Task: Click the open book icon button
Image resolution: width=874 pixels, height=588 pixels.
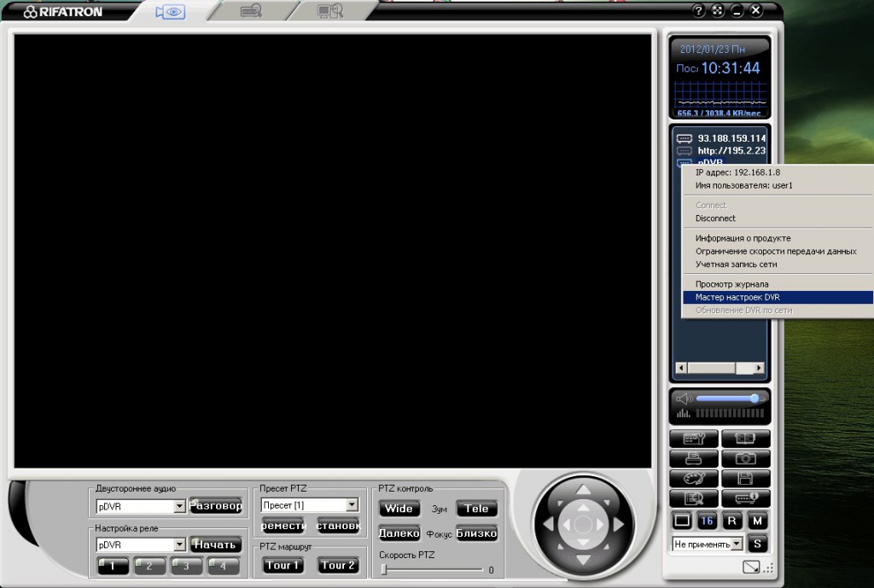Action: (x=745, y=439)
